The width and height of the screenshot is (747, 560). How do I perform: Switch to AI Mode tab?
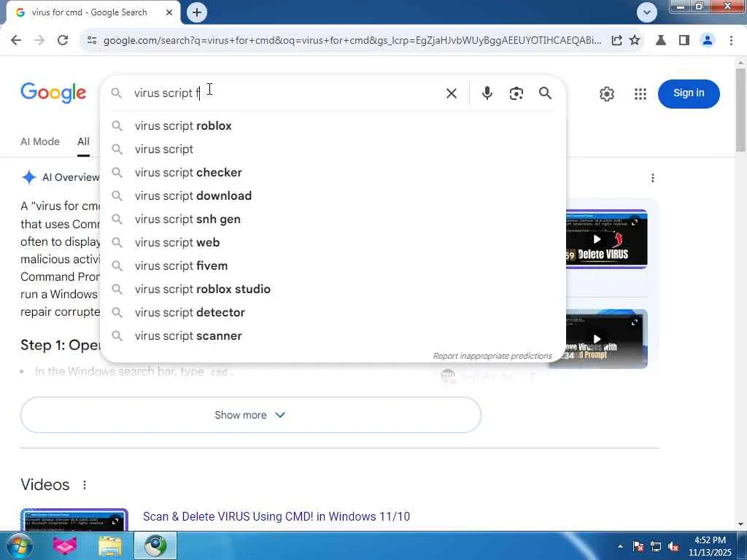coord(40,141)
